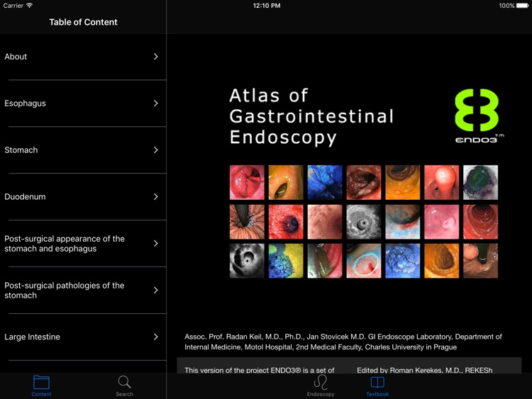532x399 pixels.
Task: Open the grayscale ultrasound thumbnail in middle row
Action: click(364, 222)
